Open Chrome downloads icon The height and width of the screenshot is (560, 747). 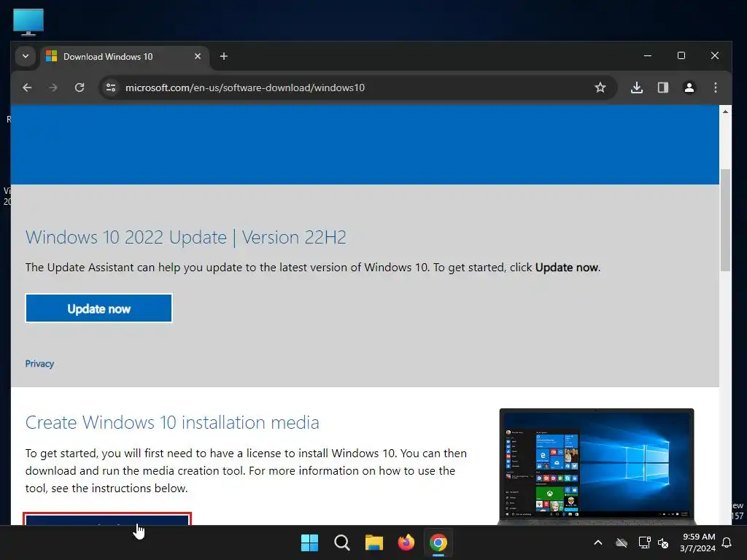point(637,87)
